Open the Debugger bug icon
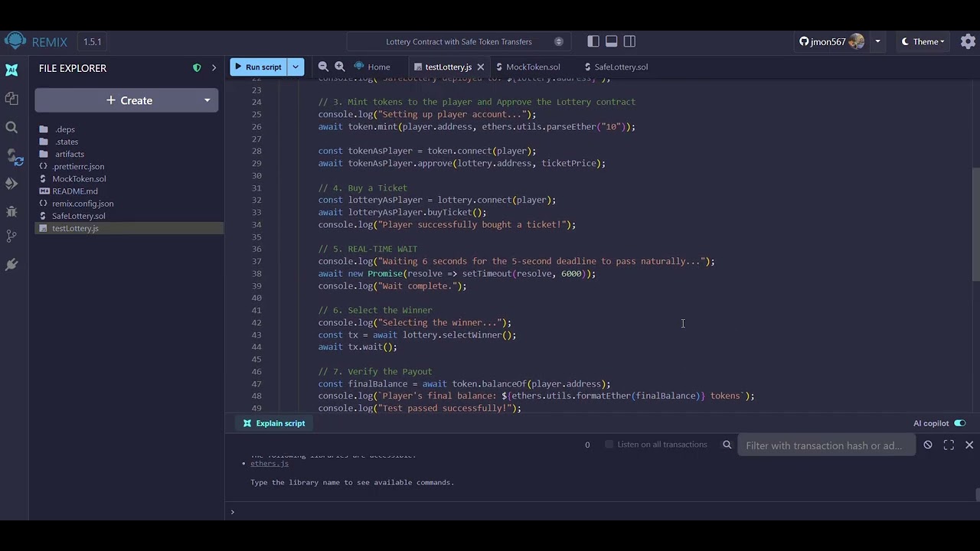This screenshot has width=980, height=551. [11, 211]
